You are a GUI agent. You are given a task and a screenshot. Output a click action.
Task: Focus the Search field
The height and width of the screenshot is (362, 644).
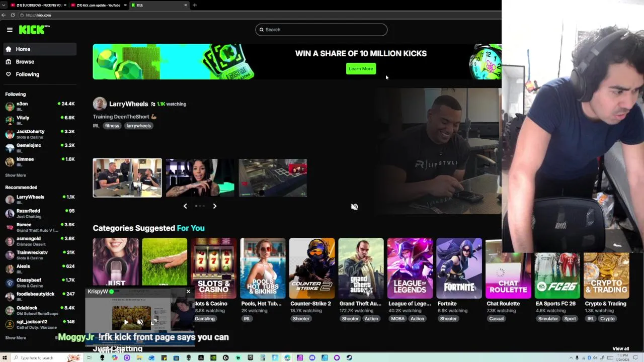pos(321,30)
